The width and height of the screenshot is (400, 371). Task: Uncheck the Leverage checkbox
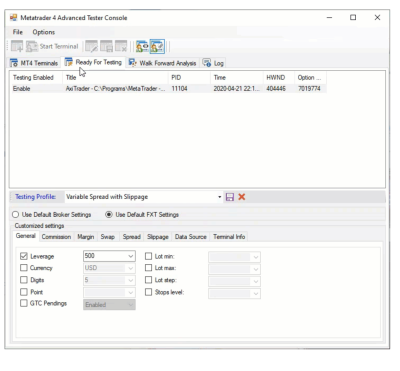pos(24,256)
